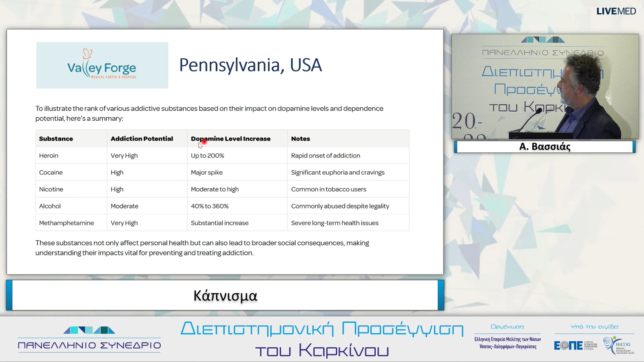
Task: Click the Pennsylvania, USA slide title
Action: (x=250, y=65)
